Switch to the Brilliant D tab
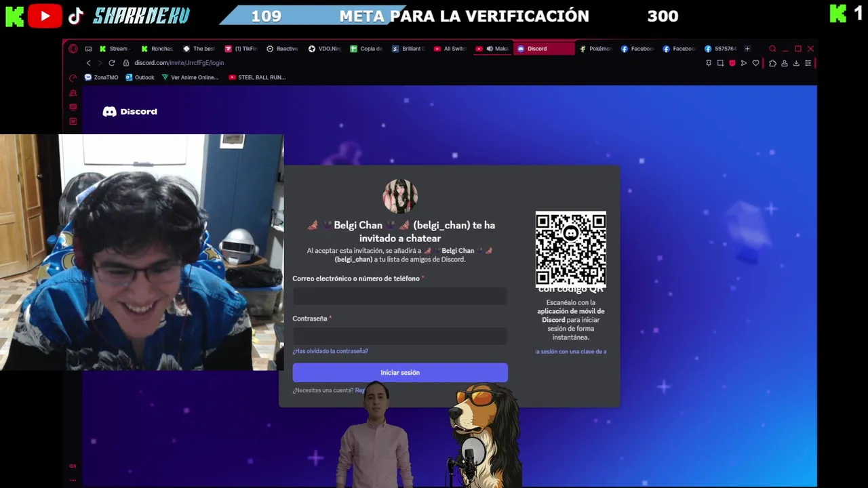The width and height of the screenshot is (868, 488). click(408, 49)
